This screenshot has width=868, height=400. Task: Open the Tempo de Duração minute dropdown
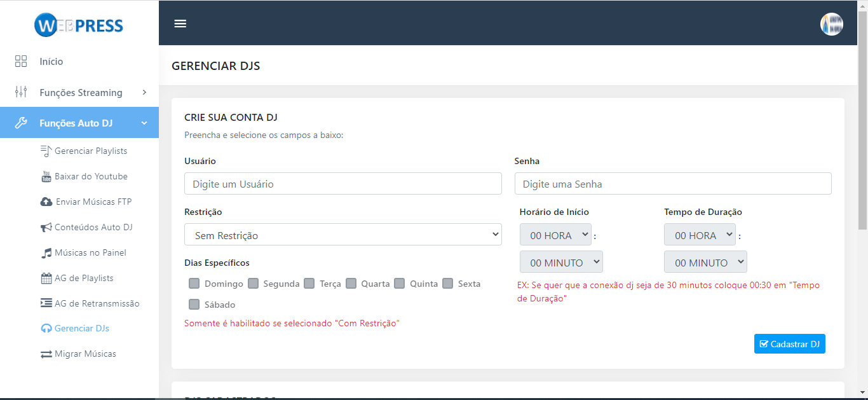coord(705,262)
